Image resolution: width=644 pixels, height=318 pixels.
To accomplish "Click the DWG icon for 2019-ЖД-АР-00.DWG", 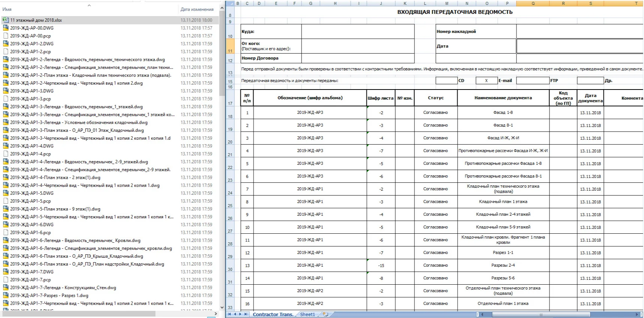I will pos(6,28).
